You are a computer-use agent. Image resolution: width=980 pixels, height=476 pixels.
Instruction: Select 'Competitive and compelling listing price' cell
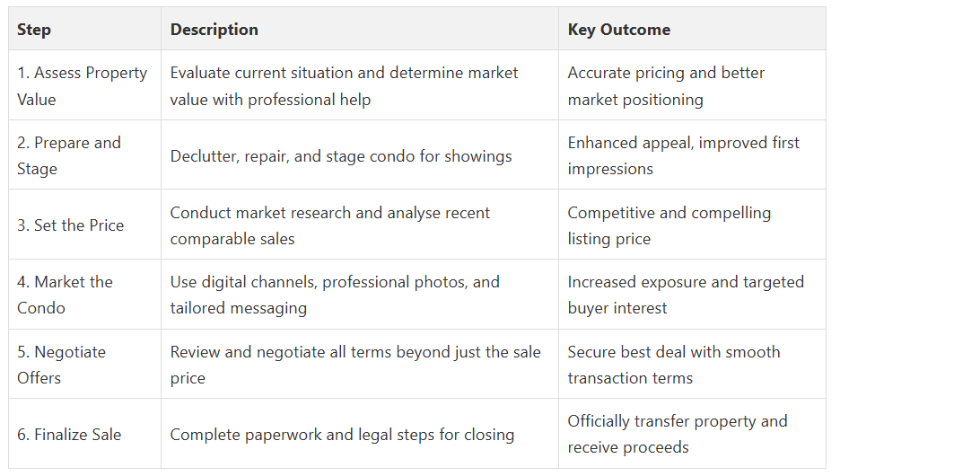tap(669, 225)
